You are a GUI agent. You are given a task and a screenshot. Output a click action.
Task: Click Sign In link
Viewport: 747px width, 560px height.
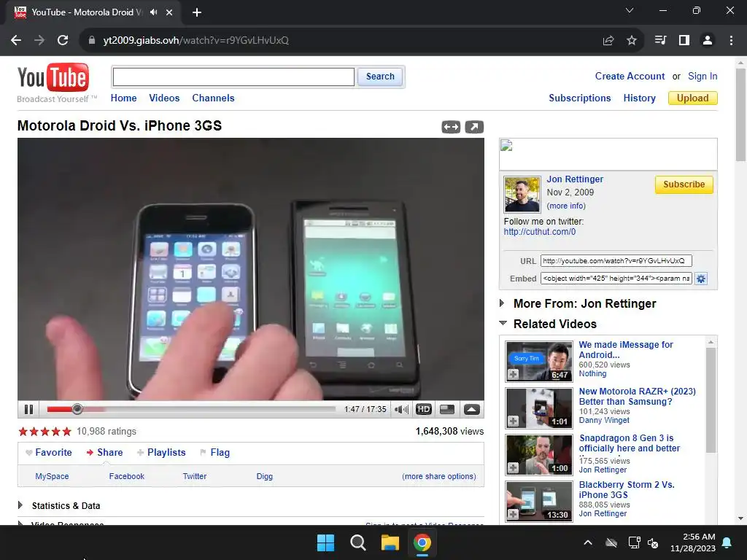pos(703,76)
